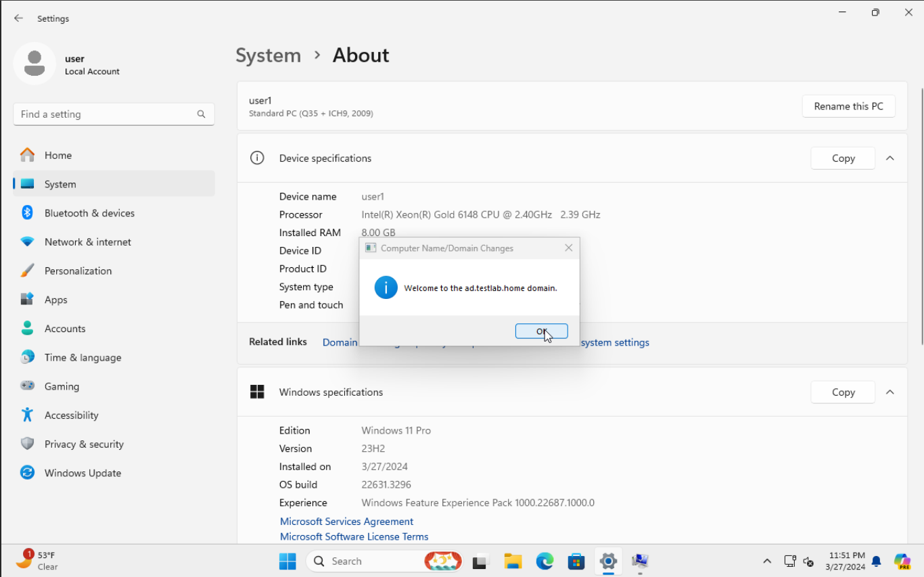
Task: Click the Computer Name/Domain Changes title icon
Action: (x=371, y=248)
